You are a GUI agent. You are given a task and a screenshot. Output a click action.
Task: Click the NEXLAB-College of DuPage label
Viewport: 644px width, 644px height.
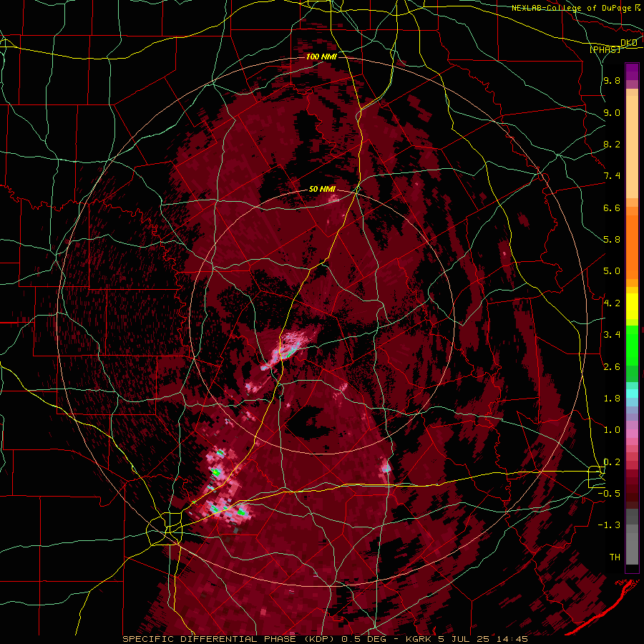pos(573,8)
